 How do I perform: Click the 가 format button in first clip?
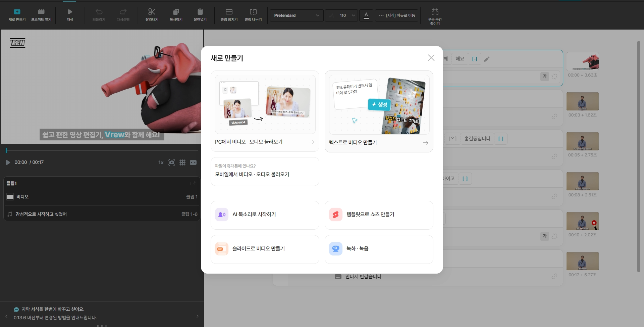tap(545, 77)
